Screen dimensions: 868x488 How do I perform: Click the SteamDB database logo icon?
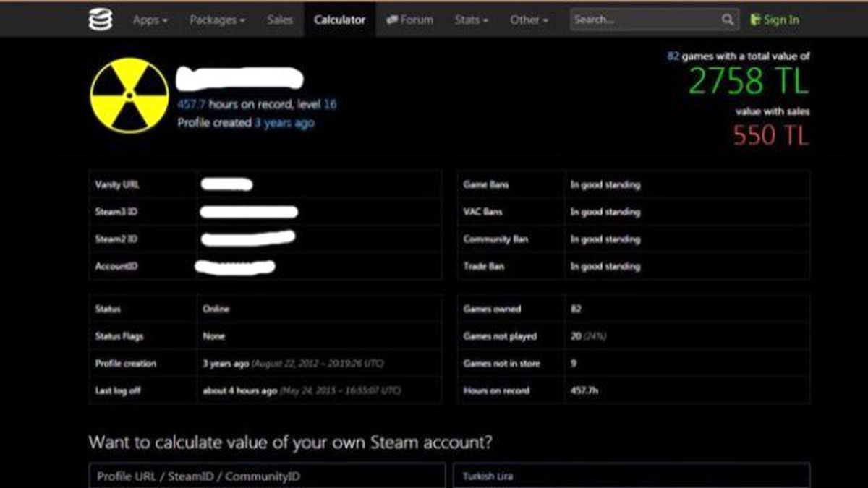(101, 20)
